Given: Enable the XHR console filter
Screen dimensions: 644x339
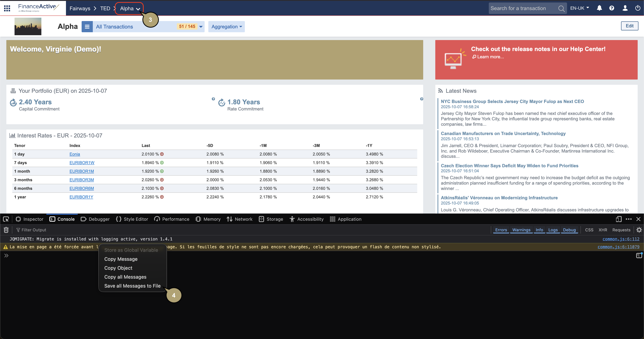Looking at the screenshot, I should click(602, 230).
